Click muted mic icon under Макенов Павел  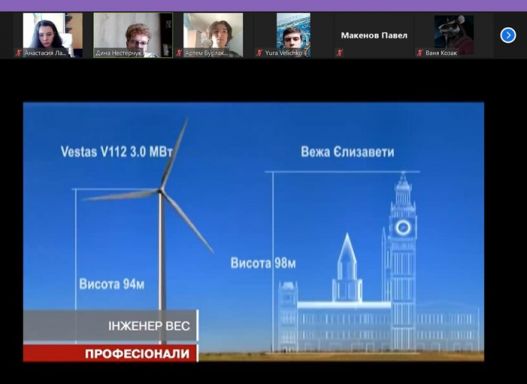pos(339,53)
